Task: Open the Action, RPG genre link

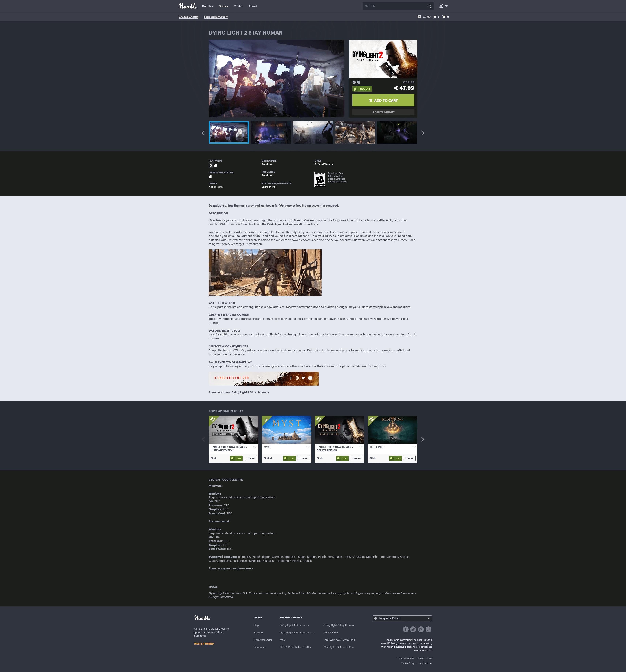Action: click(216, 187)
